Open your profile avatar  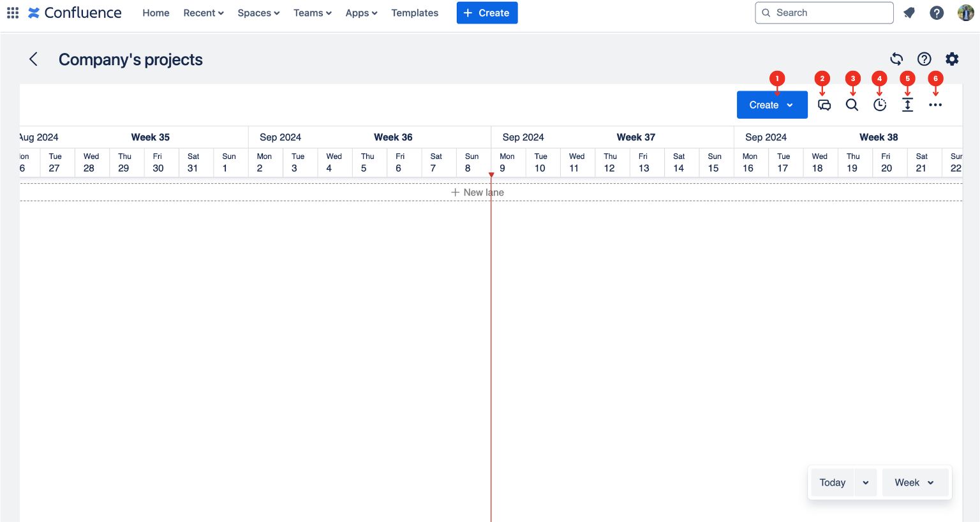point(965,12)
